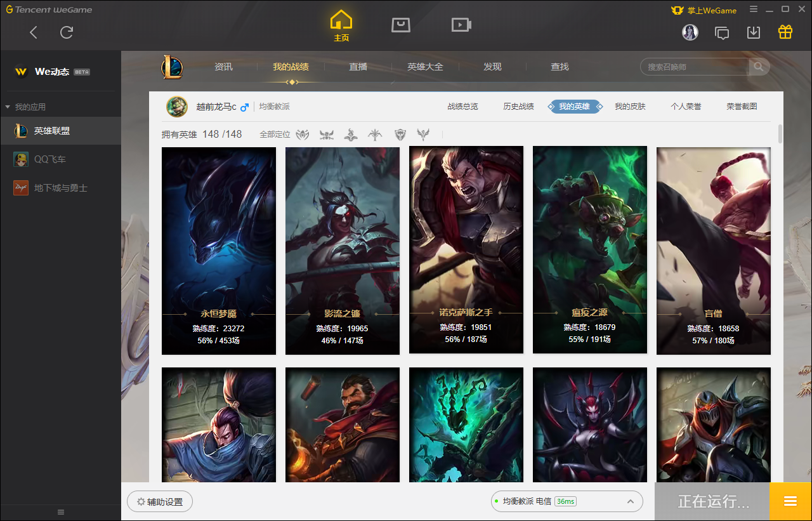Open the 掌上WeGame link
Screen dimensions: 812x521
(712, 10)
